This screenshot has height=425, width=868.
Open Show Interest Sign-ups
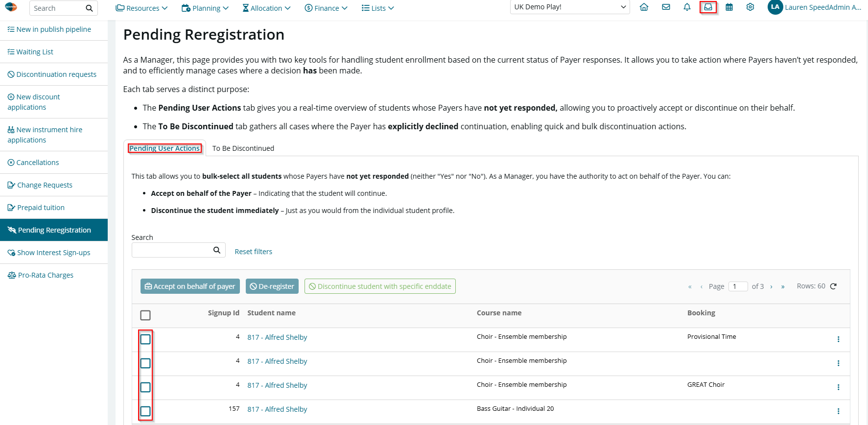click(x=54, y=253)
